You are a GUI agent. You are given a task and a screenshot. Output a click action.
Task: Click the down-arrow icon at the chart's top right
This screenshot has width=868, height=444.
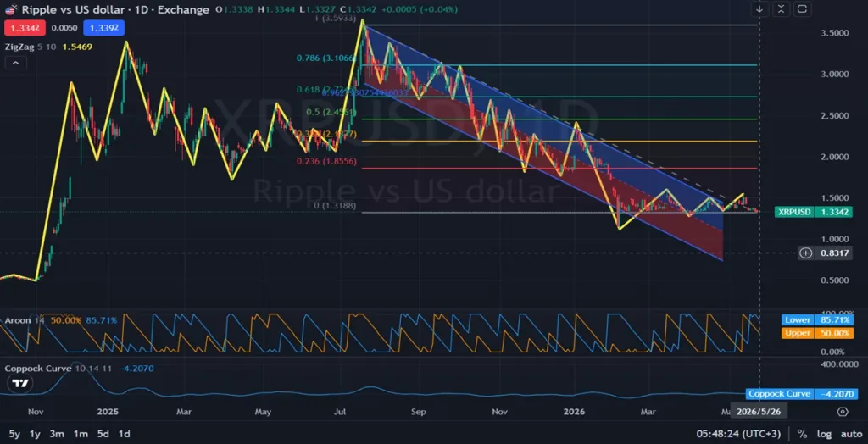coord(759,8)
